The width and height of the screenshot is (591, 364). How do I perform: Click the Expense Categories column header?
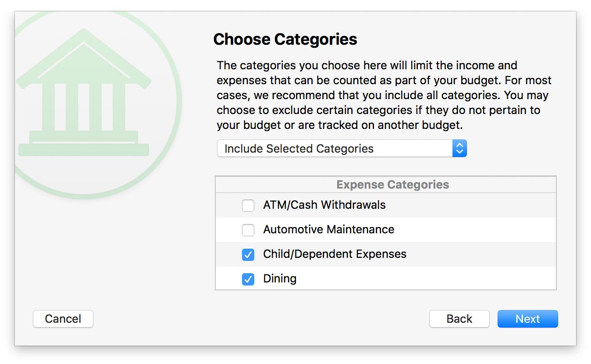point(392,185)
